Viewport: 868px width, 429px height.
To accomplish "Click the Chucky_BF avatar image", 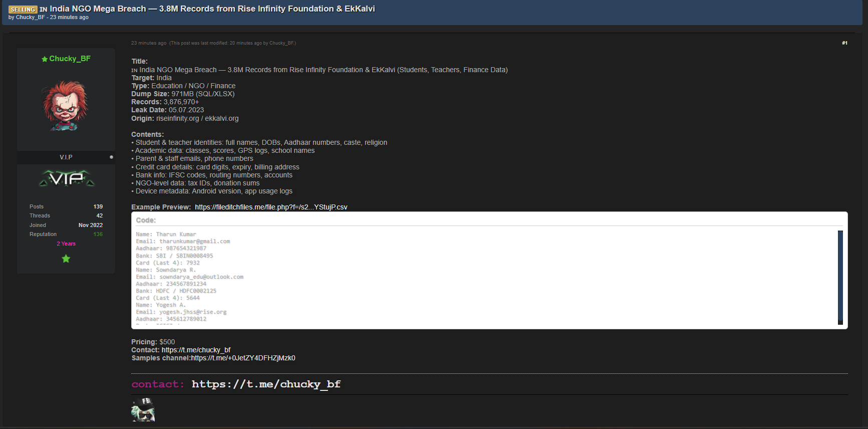I will [66, 106].
